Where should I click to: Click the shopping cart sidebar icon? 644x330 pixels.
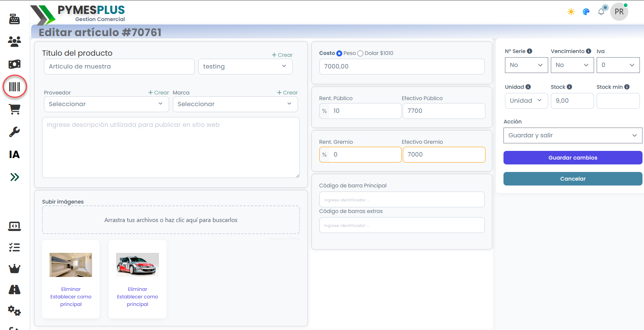pos(15,109)
